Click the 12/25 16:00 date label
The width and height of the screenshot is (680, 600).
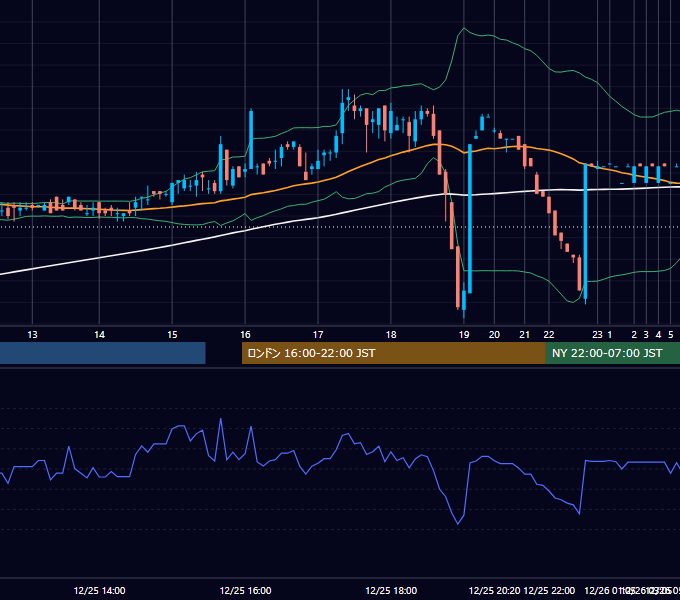[245, 591]
